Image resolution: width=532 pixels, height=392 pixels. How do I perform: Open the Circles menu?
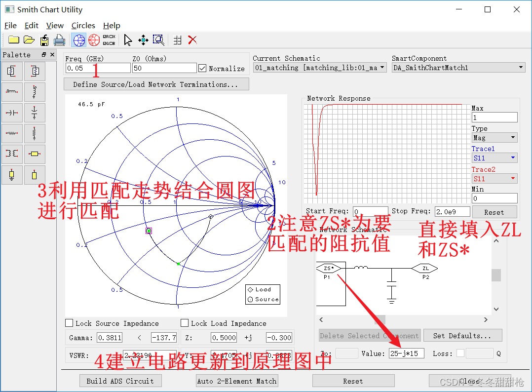(83, 26)
